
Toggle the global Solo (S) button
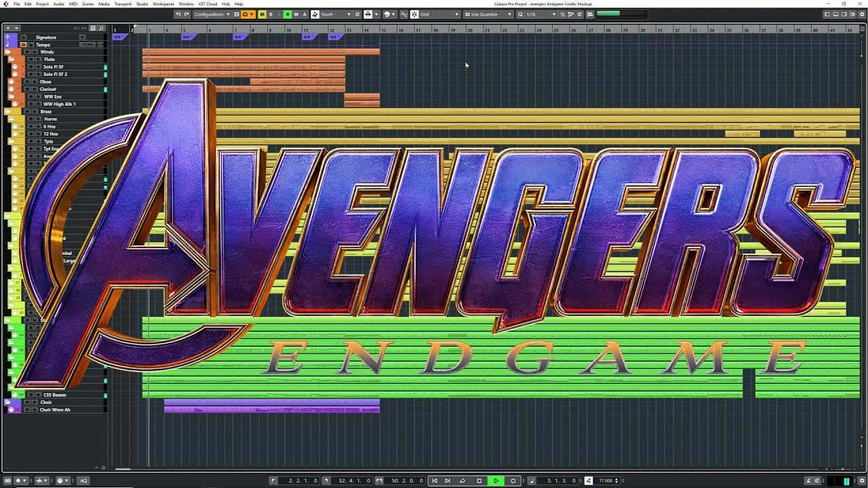[271, 14]
